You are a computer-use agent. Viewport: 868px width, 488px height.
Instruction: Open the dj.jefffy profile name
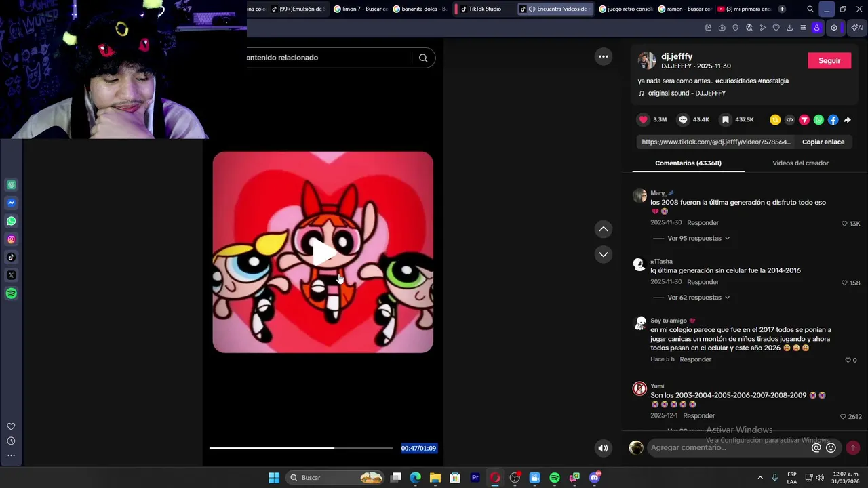click(677, 56)
